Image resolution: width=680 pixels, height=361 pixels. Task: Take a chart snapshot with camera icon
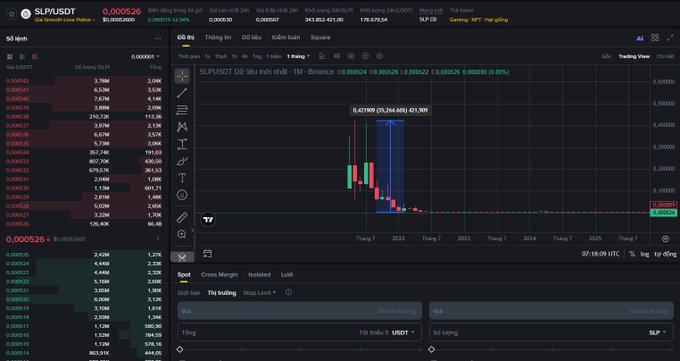351,56
